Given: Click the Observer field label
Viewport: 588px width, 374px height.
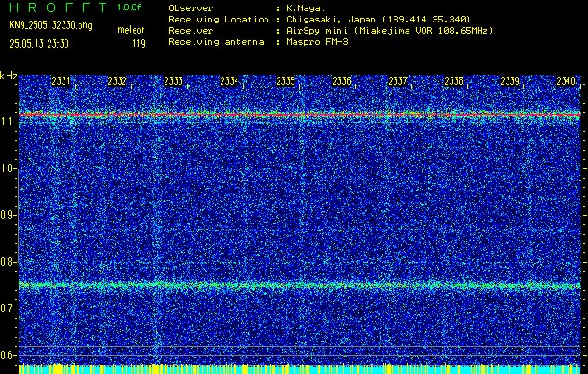Looking at the screenshot, I should [x=191, y=7].
